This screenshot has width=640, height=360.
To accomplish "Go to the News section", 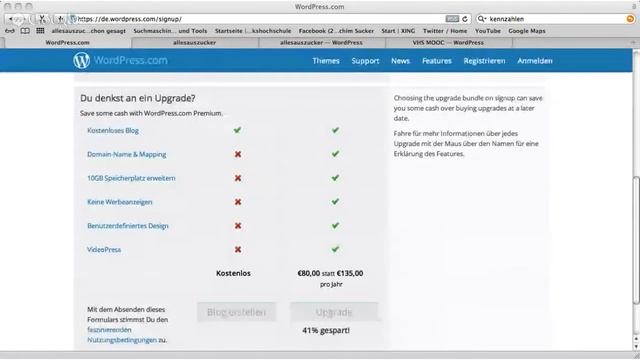I will 400,61.
